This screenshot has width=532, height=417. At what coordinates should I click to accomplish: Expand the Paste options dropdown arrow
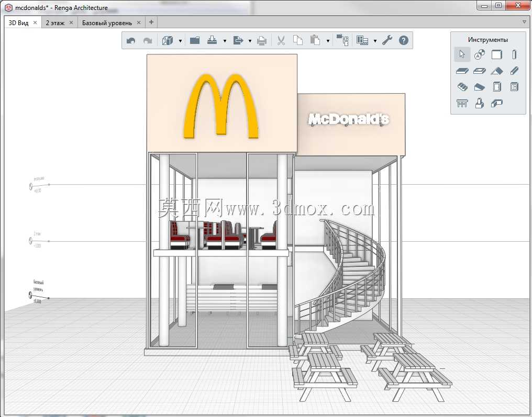click(328, 41)
